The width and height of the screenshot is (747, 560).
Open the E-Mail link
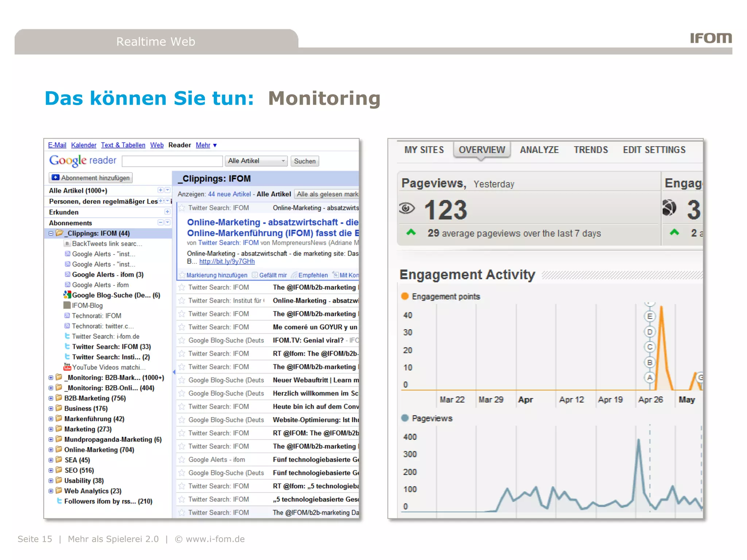[57, 145]
